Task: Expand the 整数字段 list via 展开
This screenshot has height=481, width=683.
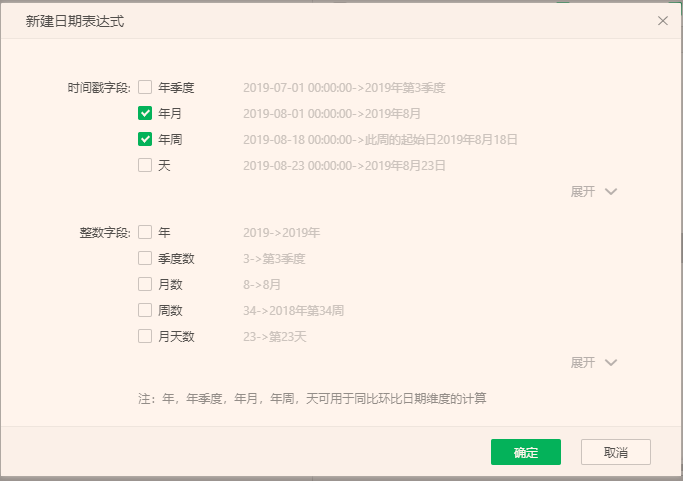Action: point(594,362)
